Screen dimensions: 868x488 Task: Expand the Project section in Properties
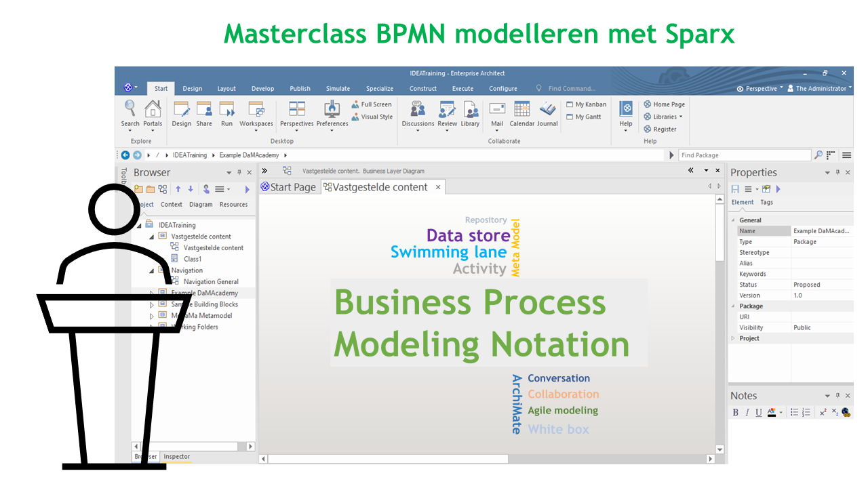[733, 338]
